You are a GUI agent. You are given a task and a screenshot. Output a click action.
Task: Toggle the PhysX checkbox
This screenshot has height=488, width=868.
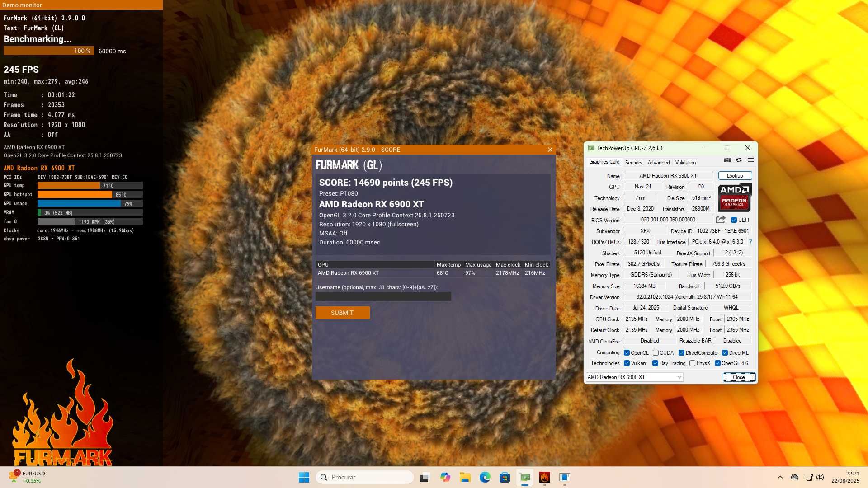692,363
